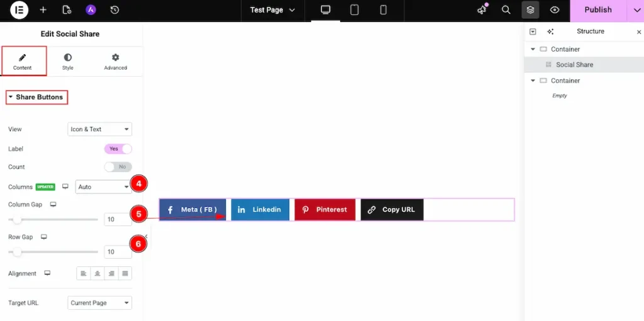Image resolution: width=644 pixels, height=321 pixels.
Task: Switch to tablet device view
Action: [355, 10]
